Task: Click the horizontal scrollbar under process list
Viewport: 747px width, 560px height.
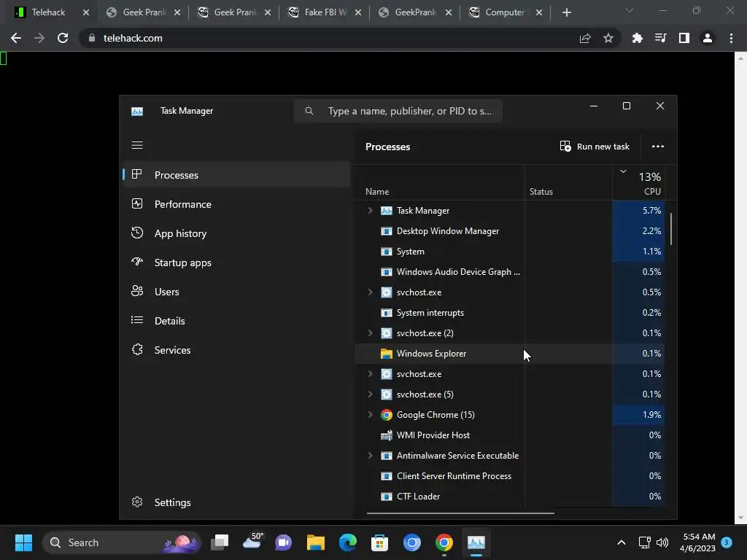Action: 460,513
